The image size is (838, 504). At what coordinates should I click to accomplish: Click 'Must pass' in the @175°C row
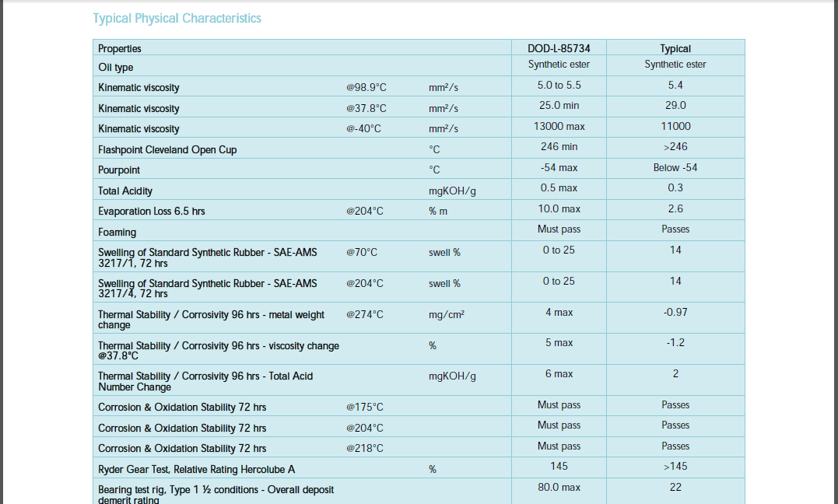tap(559, 405)
